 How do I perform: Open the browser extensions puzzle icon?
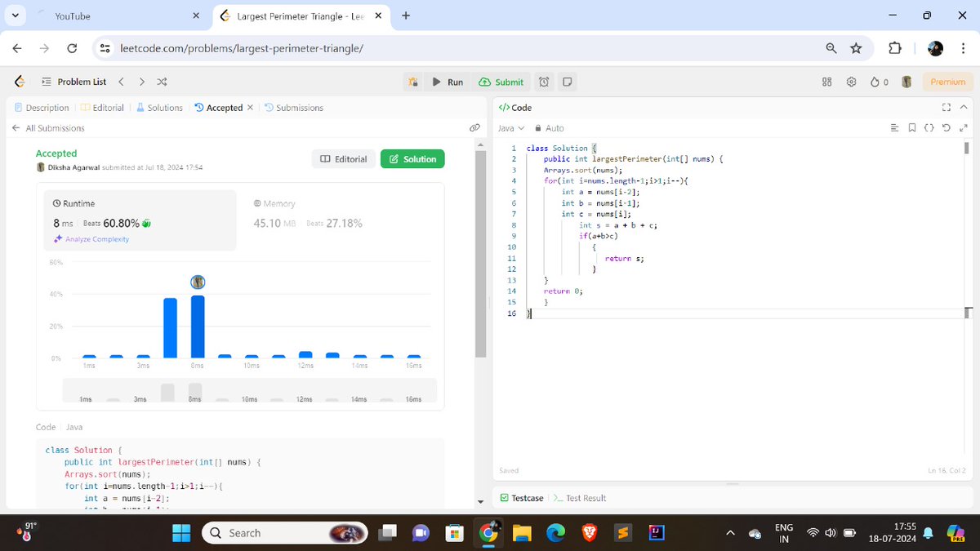[895, 48]
